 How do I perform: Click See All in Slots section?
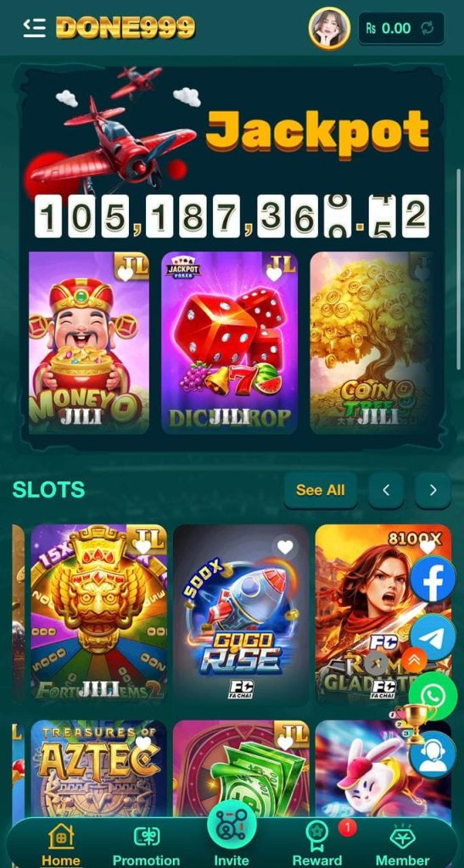320,490
